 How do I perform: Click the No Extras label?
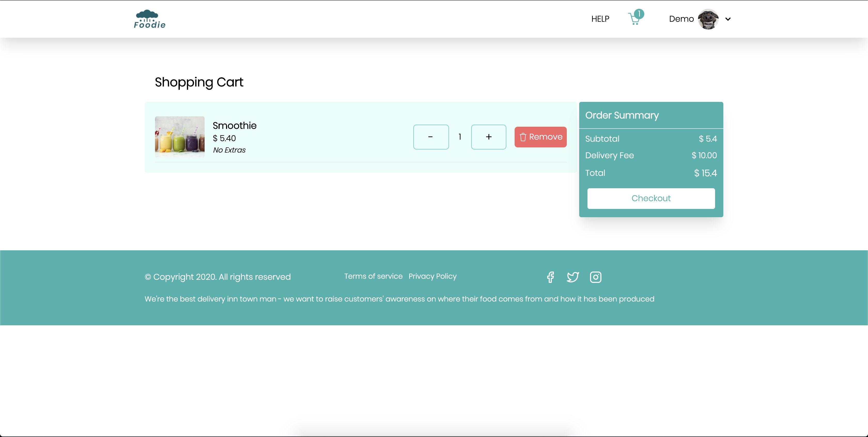[x=229, y=150]
